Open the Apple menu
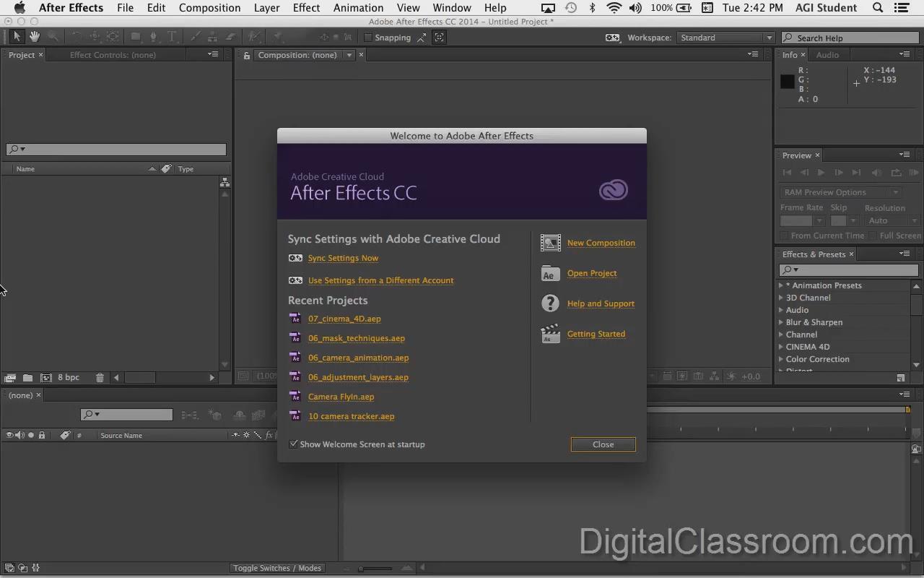Screen dimensions: 924x578 [x=19, y=8]
